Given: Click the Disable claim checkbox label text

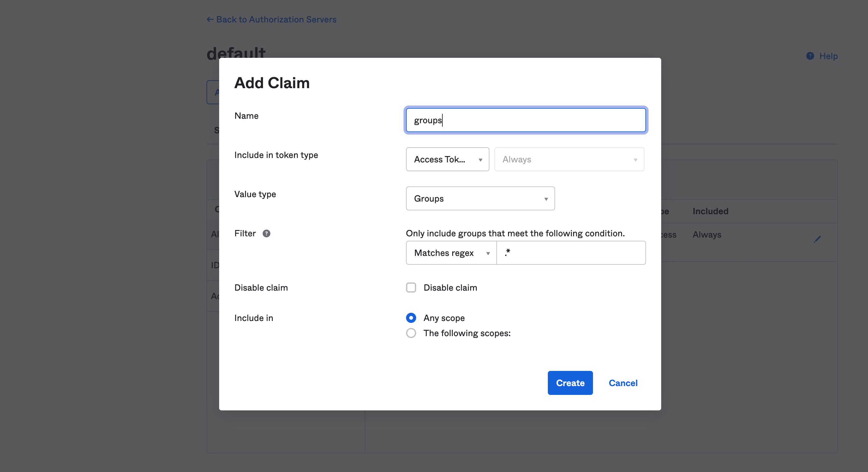Looking at the screenshot, I should tap(450, 287).
